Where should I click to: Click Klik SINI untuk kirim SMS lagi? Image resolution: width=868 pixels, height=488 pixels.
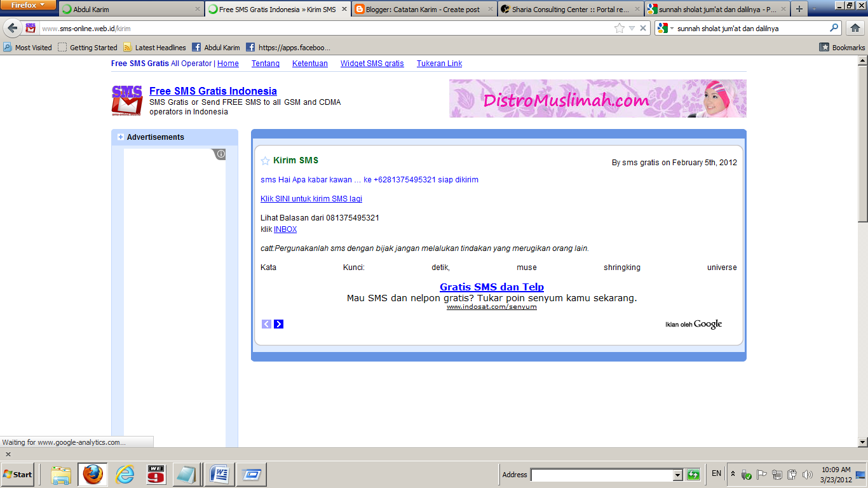311,199
